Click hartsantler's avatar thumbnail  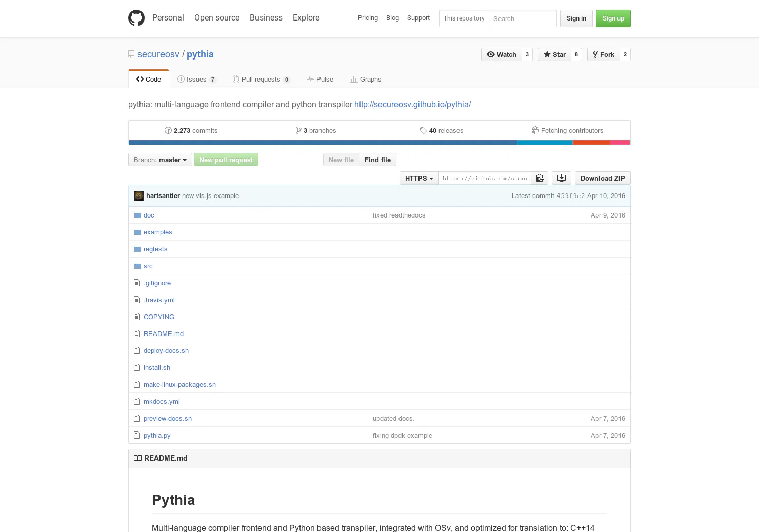139,196
